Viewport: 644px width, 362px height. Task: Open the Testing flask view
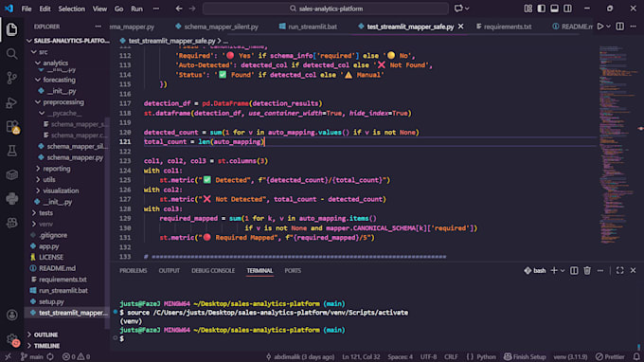[11, 151]
